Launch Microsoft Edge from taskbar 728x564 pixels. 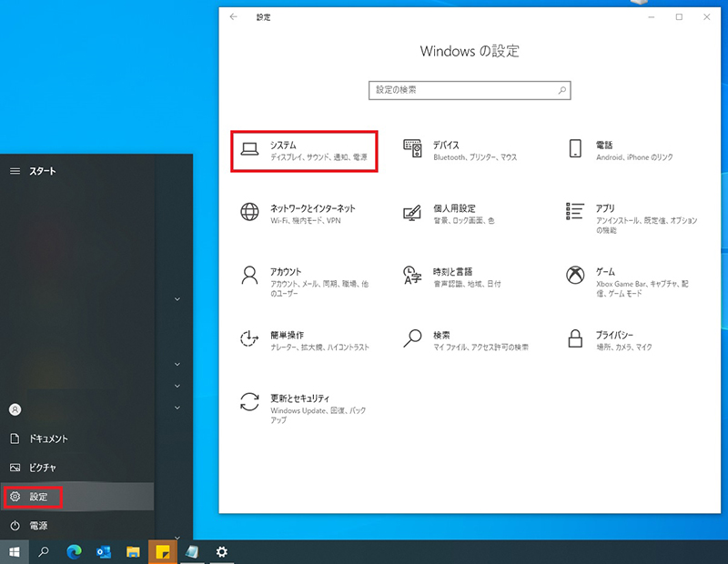(74, 552)
